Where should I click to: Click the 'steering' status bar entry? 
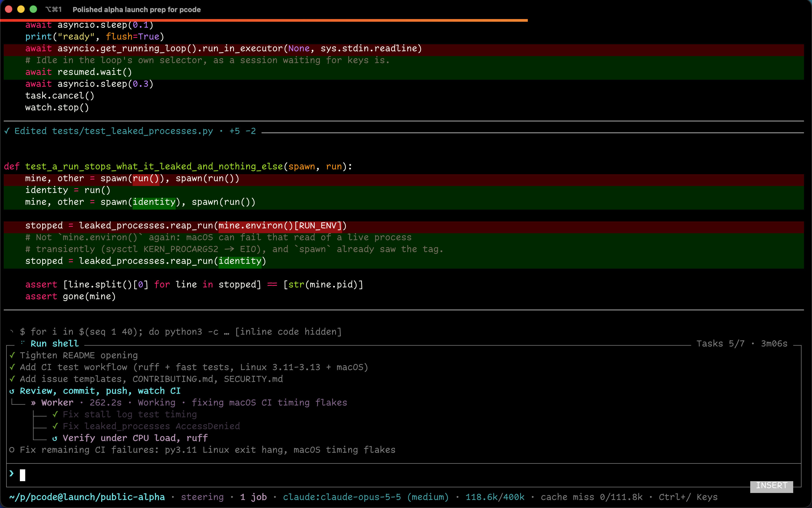(202, 497)
